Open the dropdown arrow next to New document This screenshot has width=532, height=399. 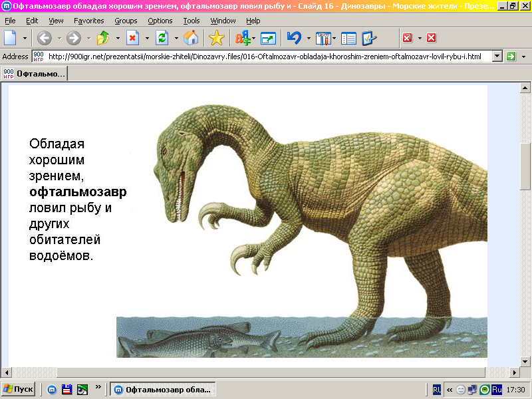(25, 38)
